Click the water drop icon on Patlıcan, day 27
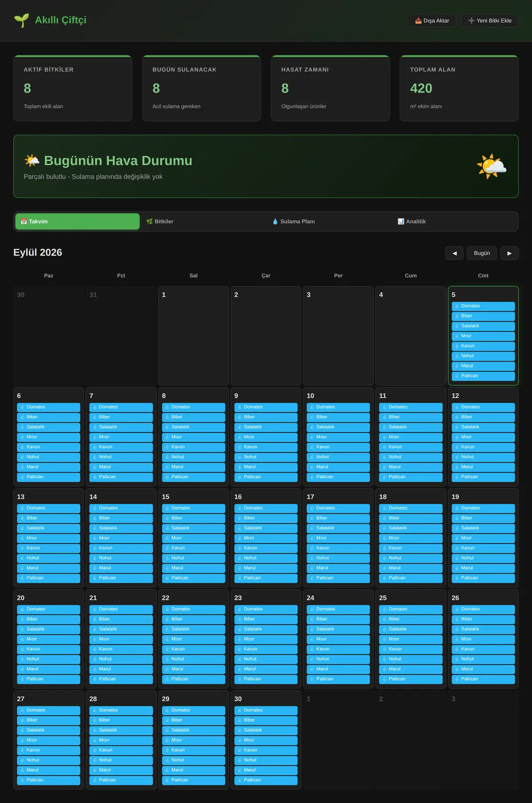The width and height of the screenshot is (532, 803). (x=22, y=780)
